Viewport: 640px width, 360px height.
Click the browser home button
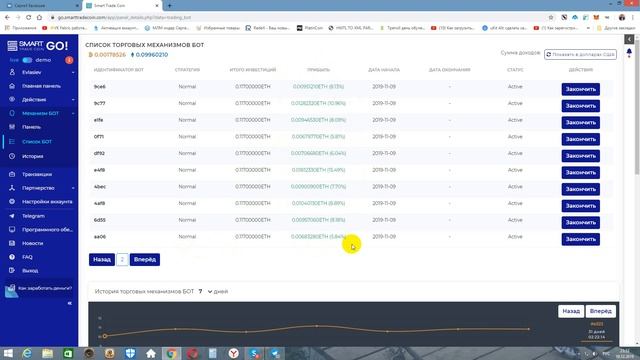[x=39, y=18]
